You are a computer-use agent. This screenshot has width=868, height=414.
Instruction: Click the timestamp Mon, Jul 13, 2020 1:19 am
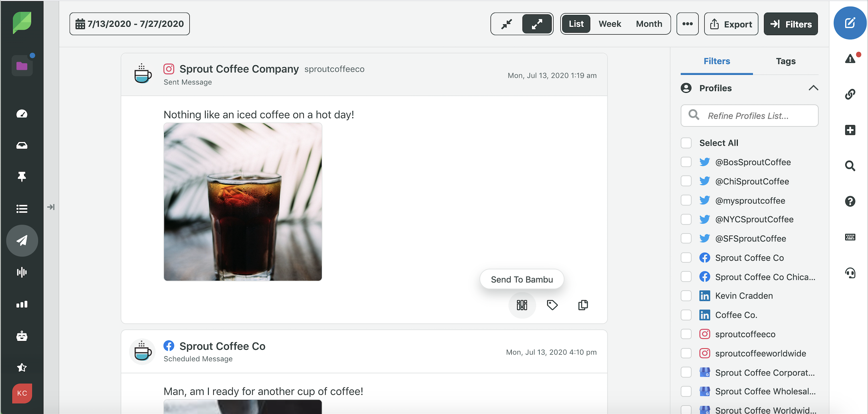click(552, 76)
